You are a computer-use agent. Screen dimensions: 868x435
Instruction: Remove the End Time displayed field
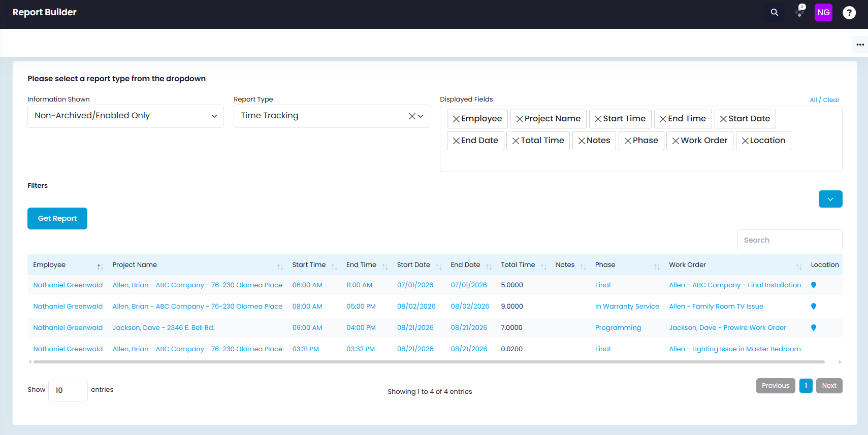point(663,119)
